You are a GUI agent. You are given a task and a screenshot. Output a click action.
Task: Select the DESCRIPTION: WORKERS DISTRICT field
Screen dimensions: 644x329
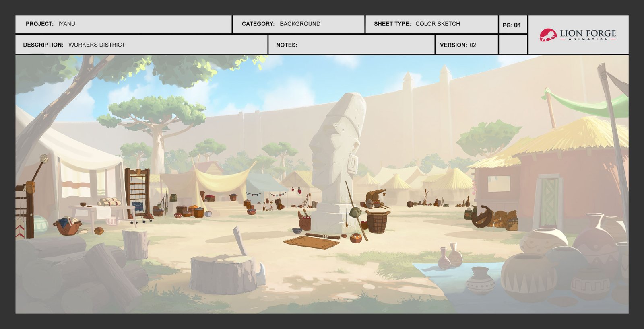141,45
